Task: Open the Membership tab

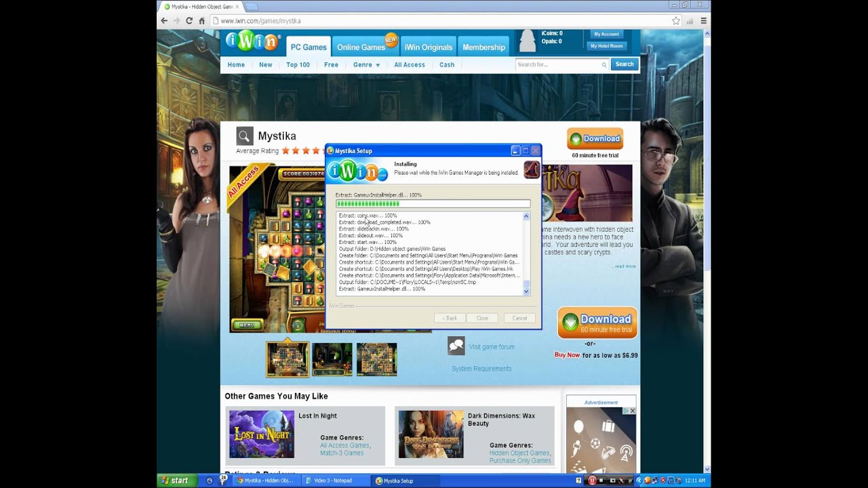Action: (x=484, y=46)
